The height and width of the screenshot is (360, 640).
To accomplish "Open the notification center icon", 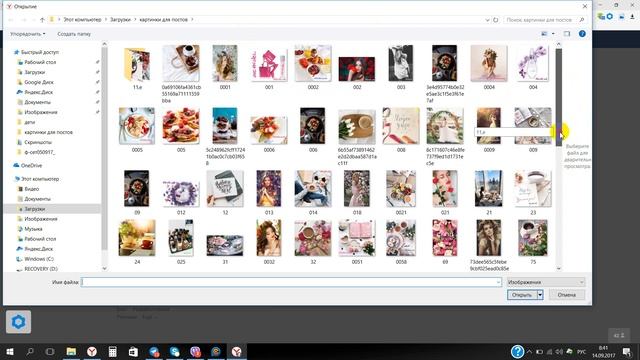I will (x=627, y=351).
